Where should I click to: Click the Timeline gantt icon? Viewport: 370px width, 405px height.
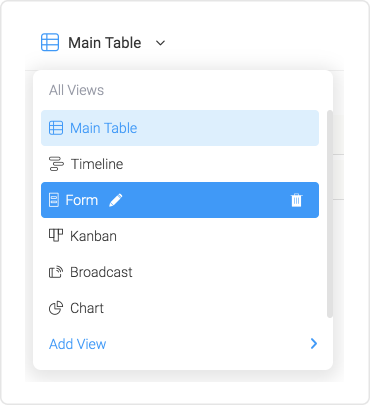[x=56, y=164]
